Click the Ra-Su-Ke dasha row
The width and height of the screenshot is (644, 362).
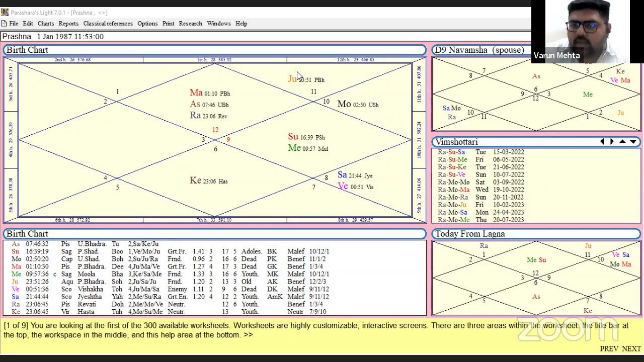[x=480, y=167]
